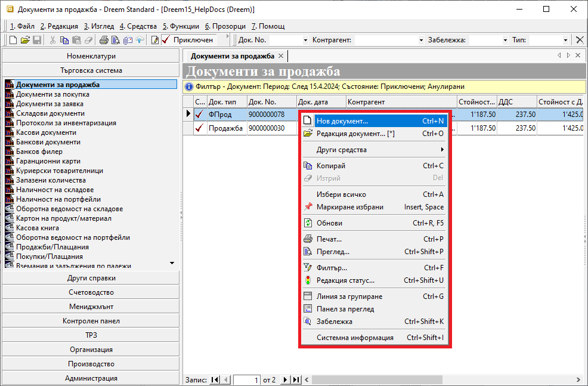Jump to last record navigation arrow

[x=296, y=380]
